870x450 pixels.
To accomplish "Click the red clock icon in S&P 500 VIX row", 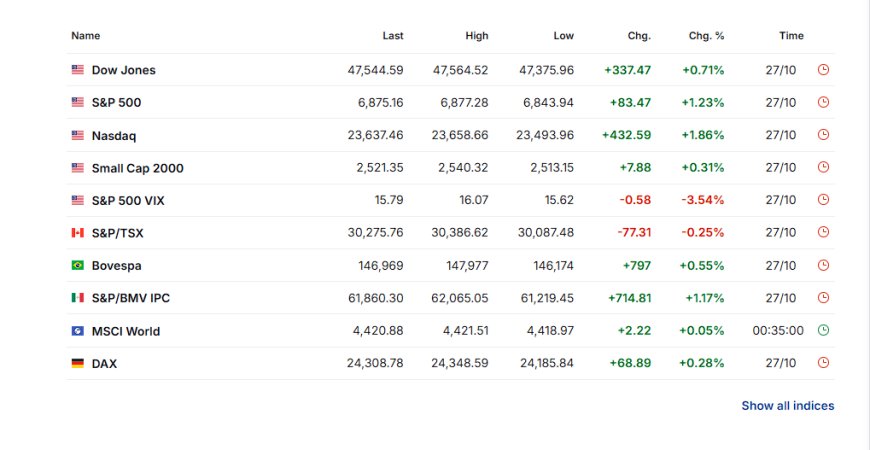I will [823, 199].
